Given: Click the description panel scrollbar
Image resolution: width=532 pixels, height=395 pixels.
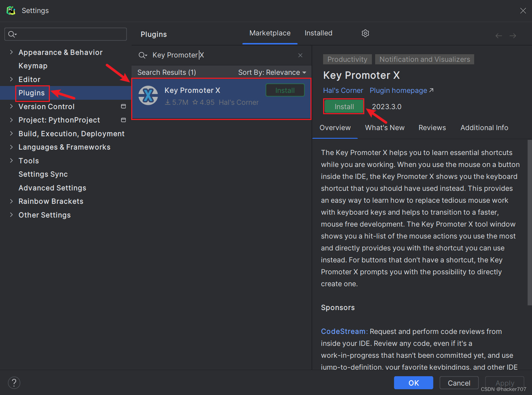Looking at the screenshot, I should coord(529,222).
